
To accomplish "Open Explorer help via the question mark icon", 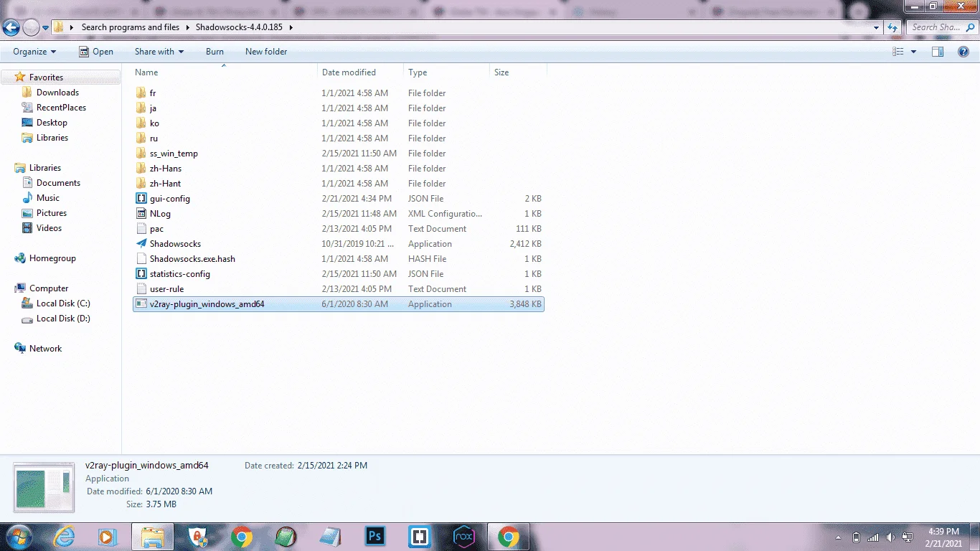I will (x=963, y=52).
